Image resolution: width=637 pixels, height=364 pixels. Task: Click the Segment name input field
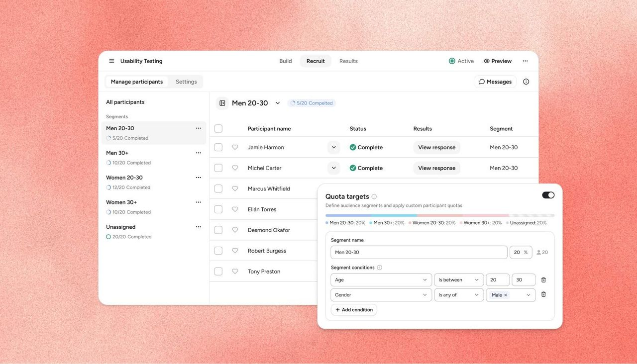419,252
